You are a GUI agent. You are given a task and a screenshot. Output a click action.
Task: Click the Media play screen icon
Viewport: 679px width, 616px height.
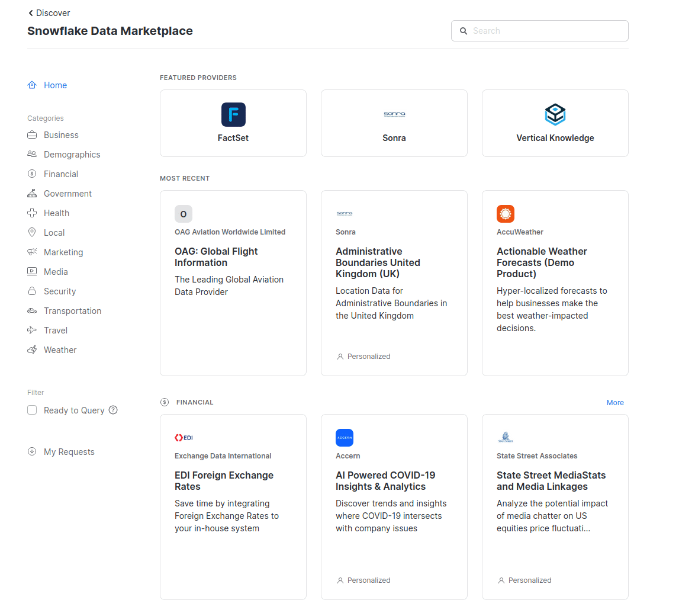point(32,271)
